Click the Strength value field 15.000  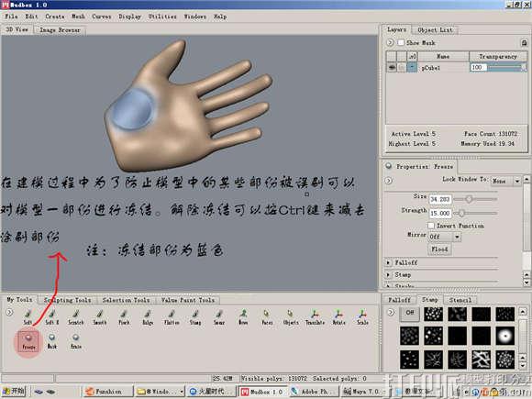pyautogui.click(x=440, y=214)
